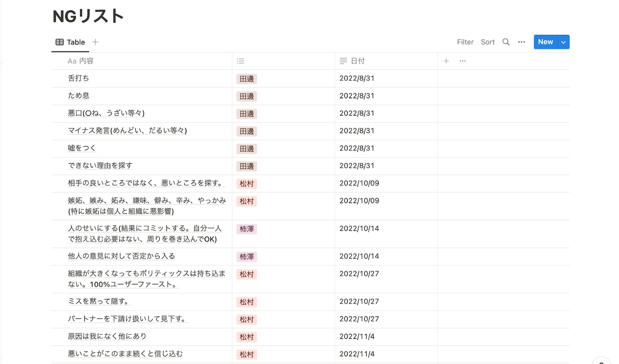Click the 柿澤 tag in 他人の意見 row
The image size is (619, 364).
[247, 257]
